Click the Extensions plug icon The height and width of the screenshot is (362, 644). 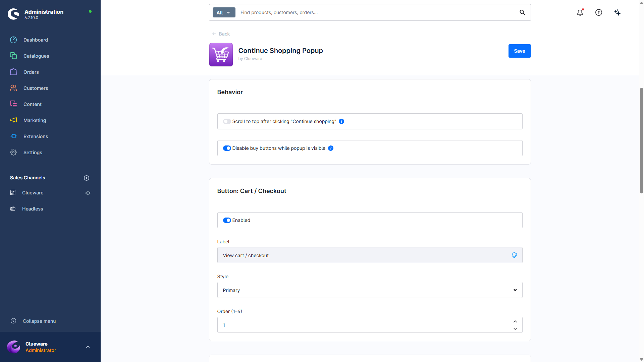point(13,136)
